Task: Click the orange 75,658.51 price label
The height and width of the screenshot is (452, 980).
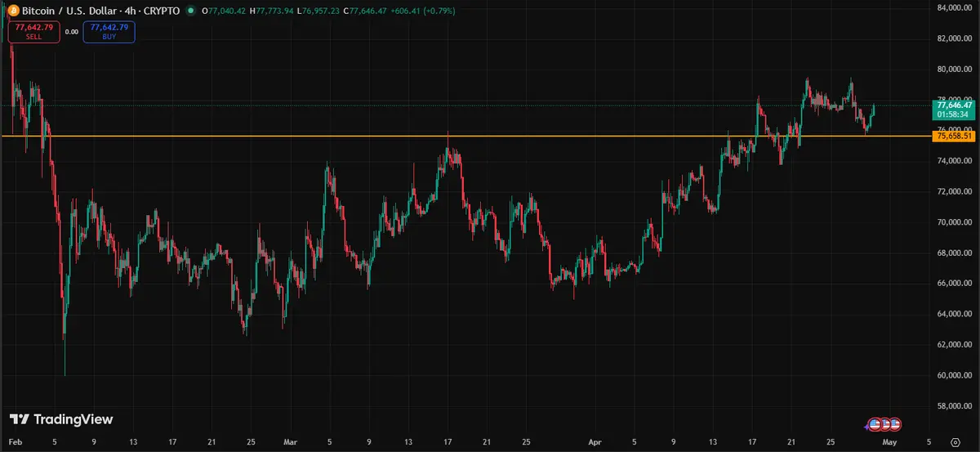Action: tap(955, 136)
